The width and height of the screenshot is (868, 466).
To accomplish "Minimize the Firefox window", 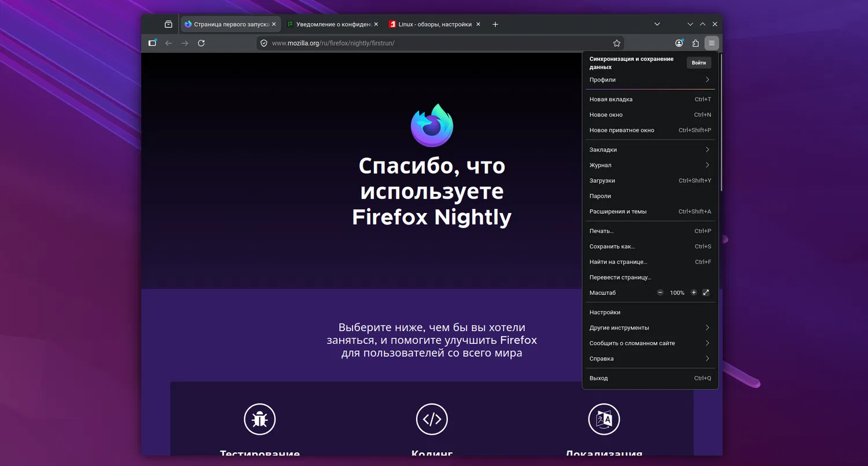I will [x=690, y=24].
